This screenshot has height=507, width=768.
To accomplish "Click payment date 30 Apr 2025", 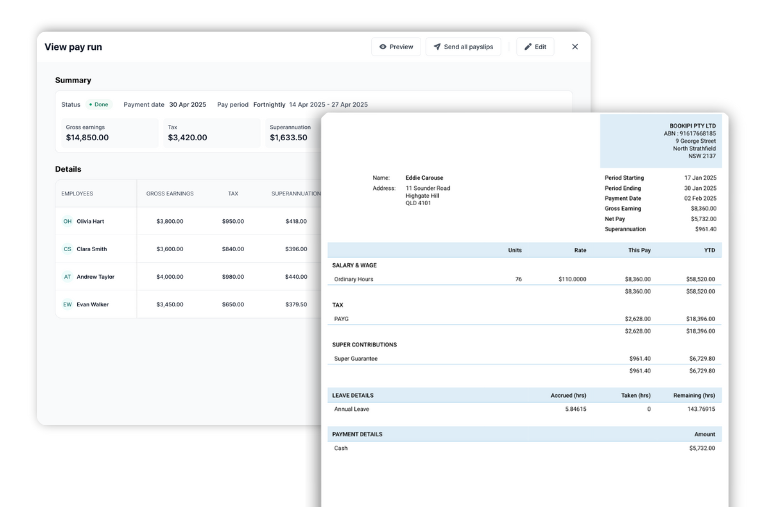I will [188, 104].
